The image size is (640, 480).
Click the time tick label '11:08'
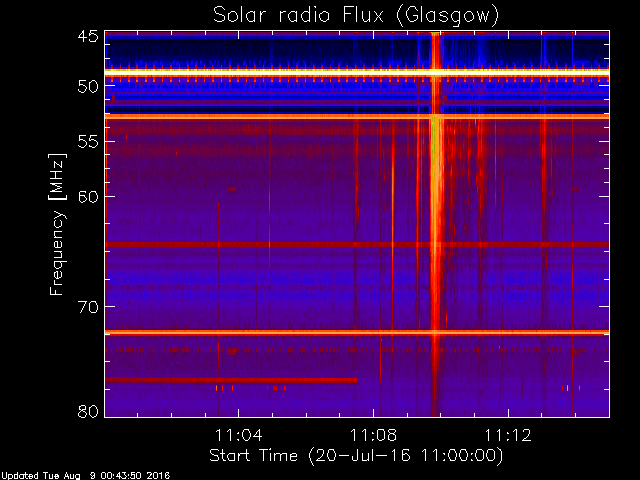[373, 435]
